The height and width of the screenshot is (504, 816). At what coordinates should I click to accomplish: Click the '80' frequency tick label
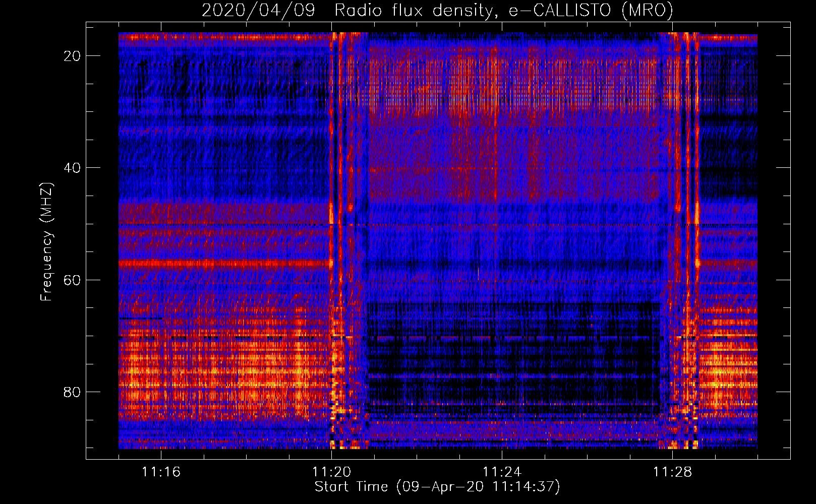pyautogui.click(x=72, y=392)
